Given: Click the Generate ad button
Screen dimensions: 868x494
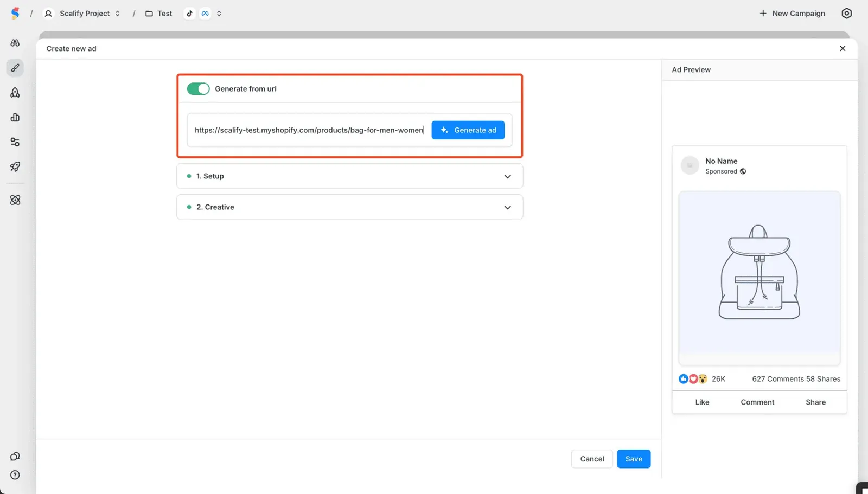Looking at the screenshot, I should [468, 130].
